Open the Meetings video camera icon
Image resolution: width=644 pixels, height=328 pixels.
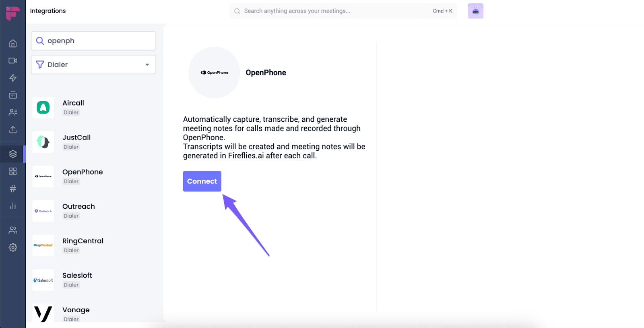[x=13, y=60]
